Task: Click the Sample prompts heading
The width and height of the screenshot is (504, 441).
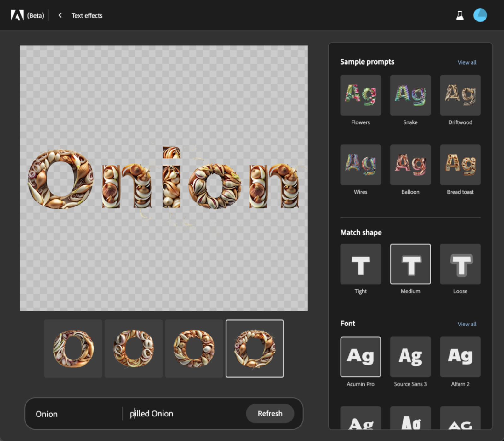Action: coord(367,62)
